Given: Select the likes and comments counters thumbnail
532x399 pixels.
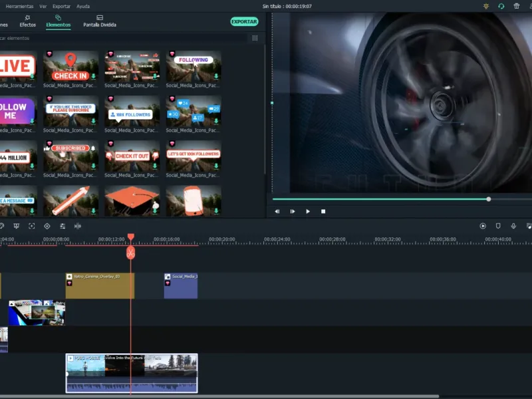Looking at the screenshot, I should [x=194, y=111].
